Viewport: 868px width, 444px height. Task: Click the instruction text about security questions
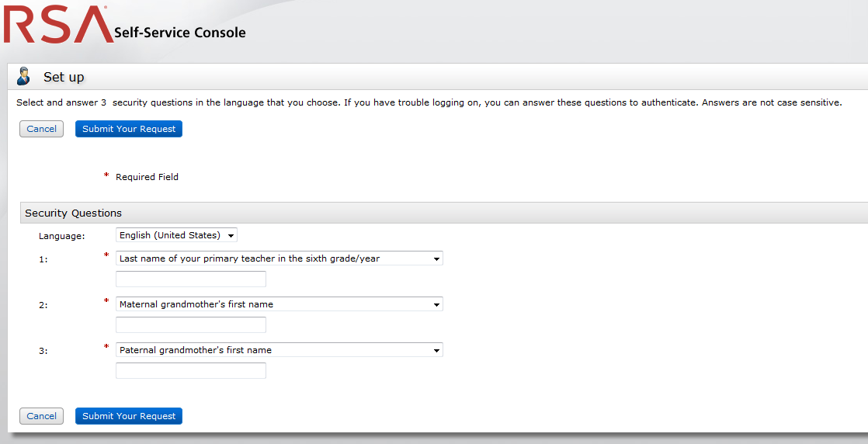429,102
